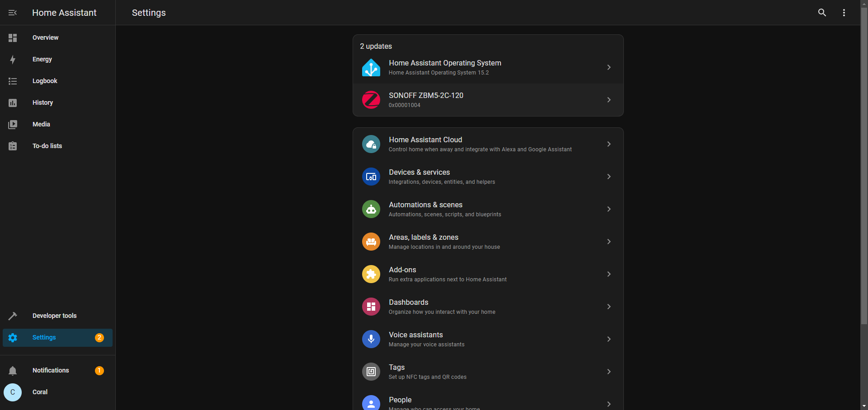This screenshot has height=410, width=868.
Task: Click the Notifications badge showing 1
Action: 99,371
